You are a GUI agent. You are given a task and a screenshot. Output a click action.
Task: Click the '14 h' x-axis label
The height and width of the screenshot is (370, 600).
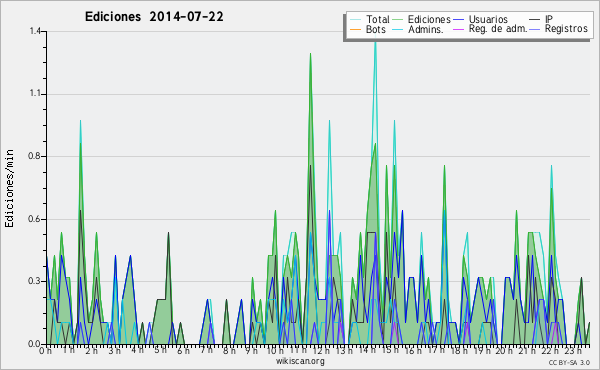pyautogui.click(x=367, y=350)
